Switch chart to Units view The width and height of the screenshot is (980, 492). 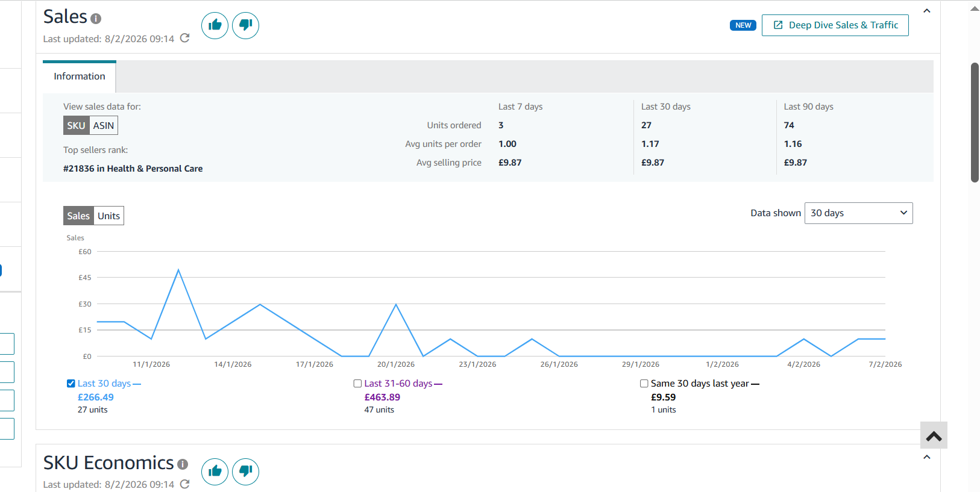click(109, 216)
